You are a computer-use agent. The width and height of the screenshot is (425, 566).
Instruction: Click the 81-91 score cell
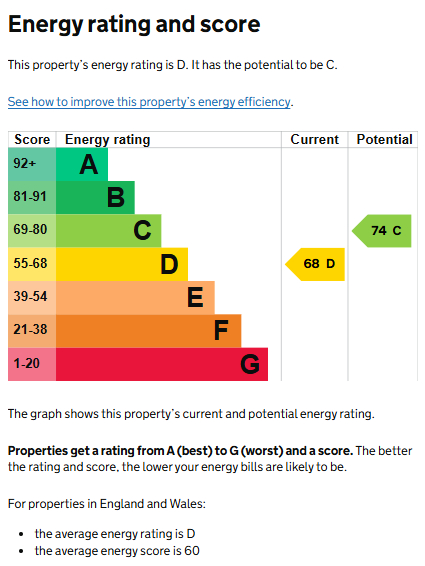[32, 197]
